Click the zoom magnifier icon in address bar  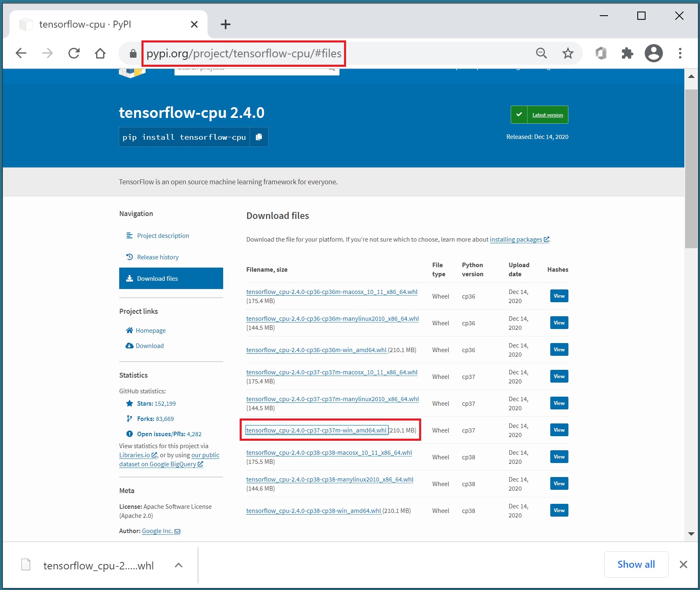tap(541, 53)
